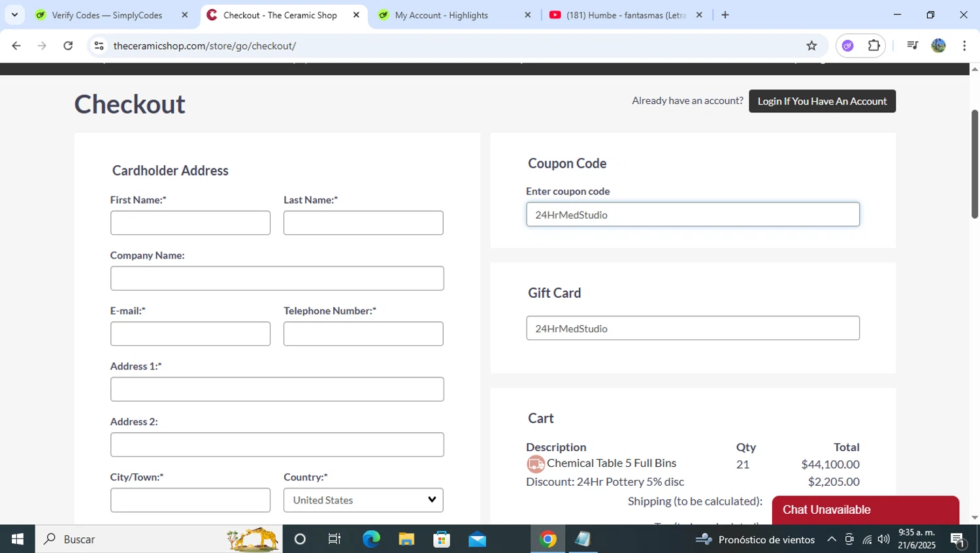980x553 pixels.
Task: Open Pronóstico de vientos weather widget
Action: 755,539
